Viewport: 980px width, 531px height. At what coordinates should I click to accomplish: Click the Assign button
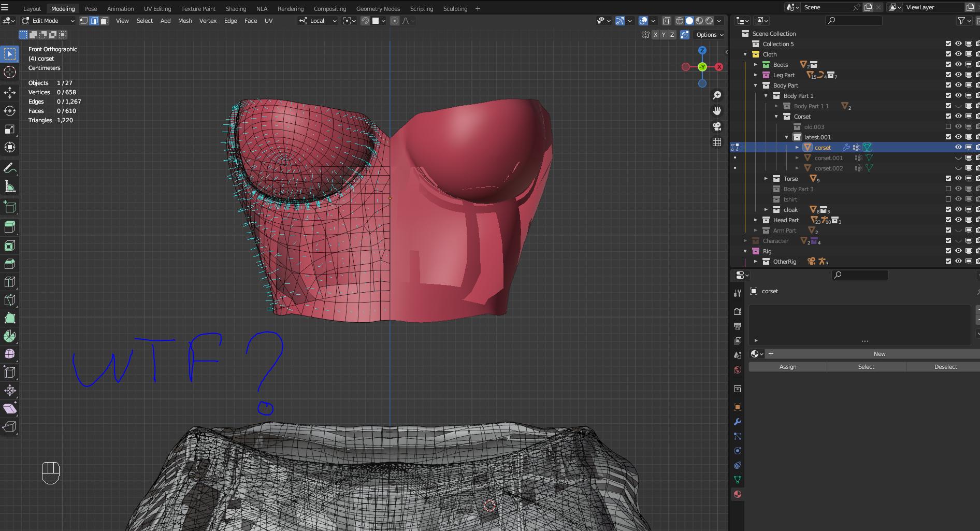point(788,367)
